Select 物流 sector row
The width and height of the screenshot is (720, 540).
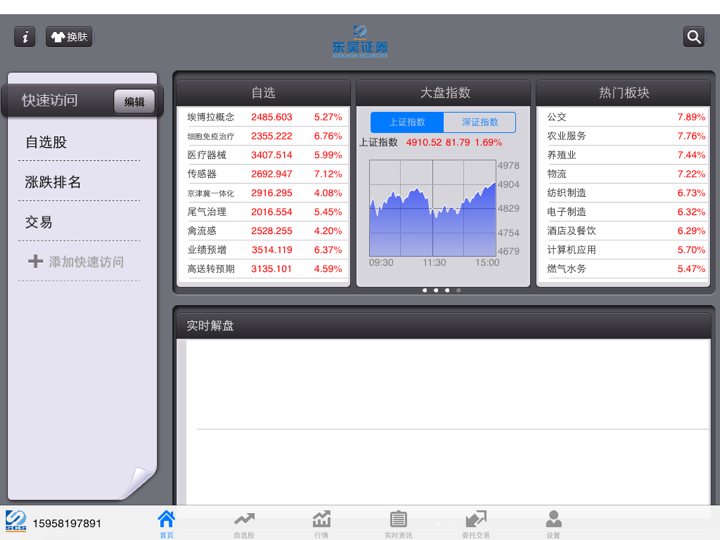coord(624,174)
